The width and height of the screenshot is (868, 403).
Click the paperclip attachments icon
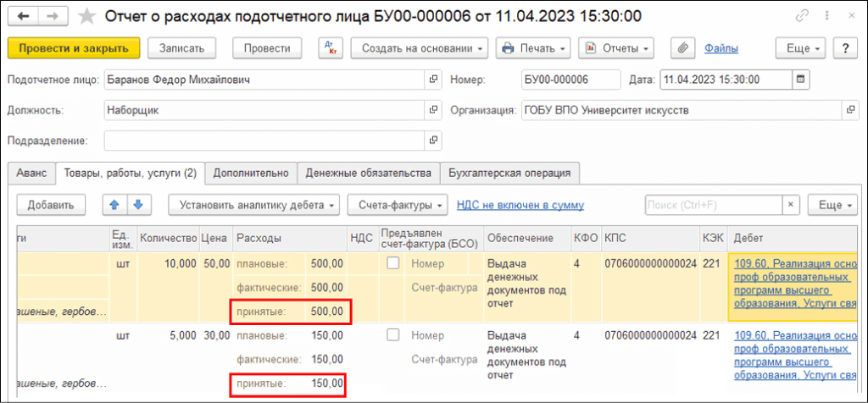click(679, 48)
